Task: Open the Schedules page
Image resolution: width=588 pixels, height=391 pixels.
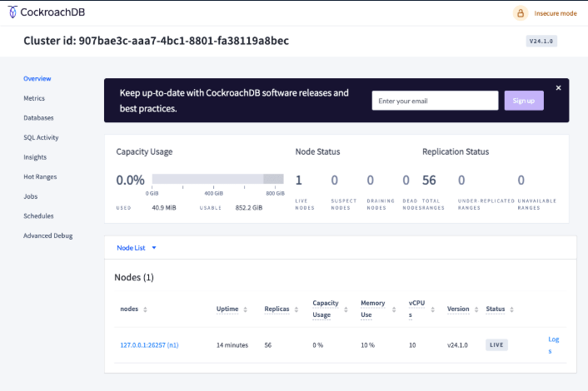Action: pyautogui.click(x=38, y=216)
